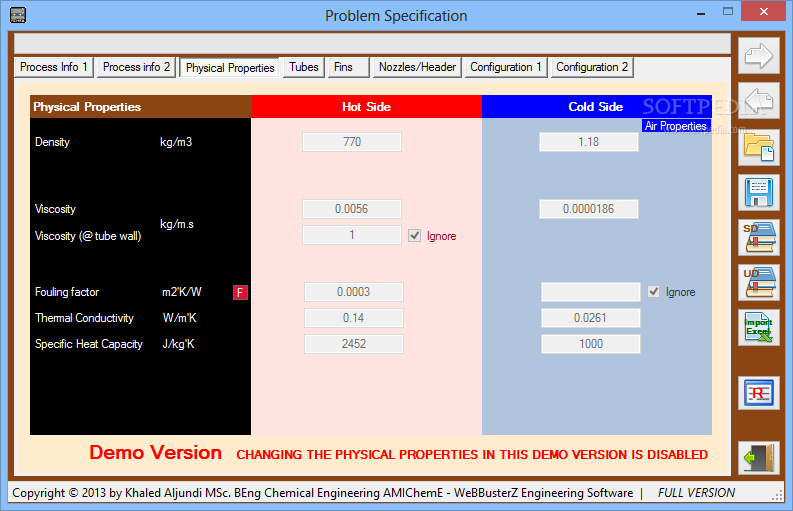Click hot side thermal conductivity field 0.14
This screenshot has width=793, height=511.
[x=354, y=318]
